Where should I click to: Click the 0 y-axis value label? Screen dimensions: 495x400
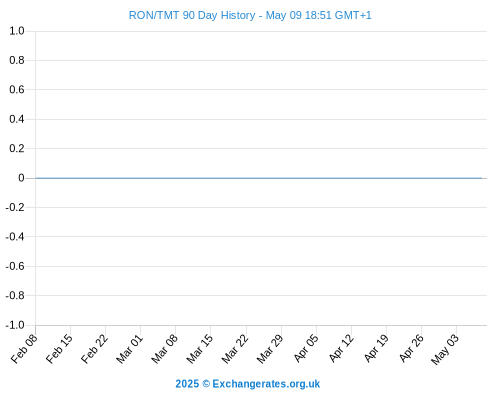[21, 178]
